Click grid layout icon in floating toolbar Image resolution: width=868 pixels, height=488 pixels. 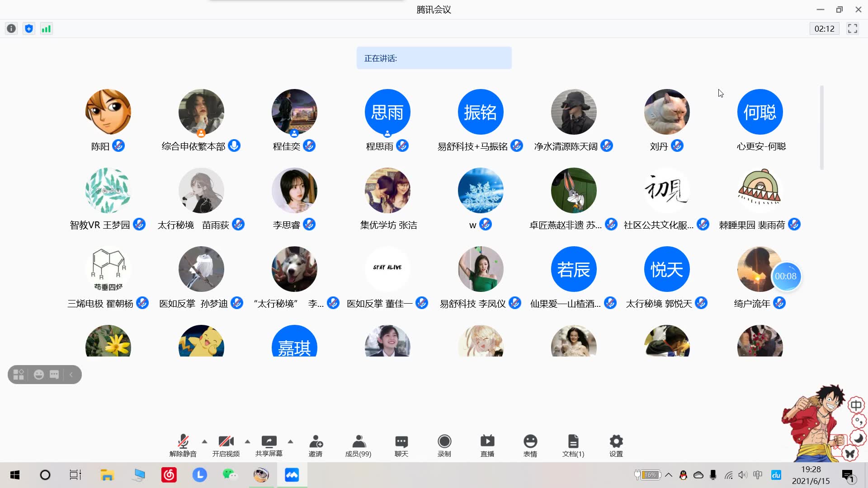pos(19,375)
